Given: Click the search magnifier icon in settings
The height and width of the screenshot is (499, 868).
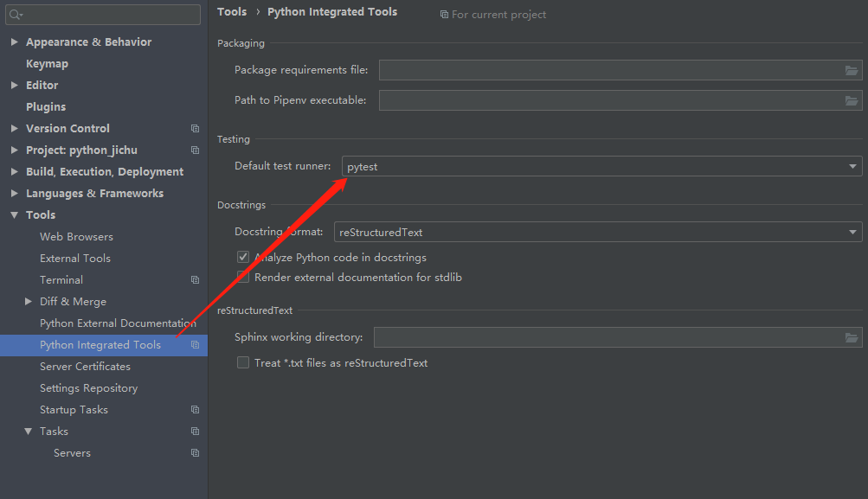Looking at the screenshot, I should coord(16,15).
